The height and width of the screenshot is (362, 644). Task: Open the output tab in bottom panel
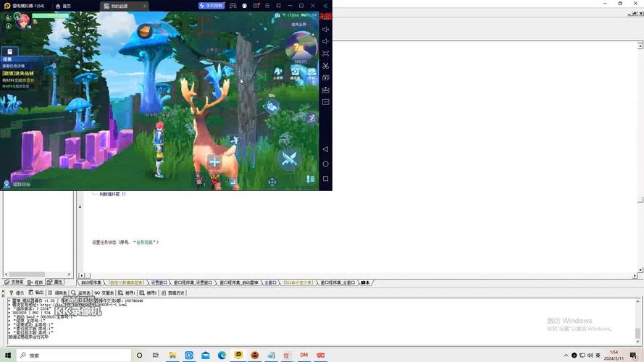click(x=36, y=293)
